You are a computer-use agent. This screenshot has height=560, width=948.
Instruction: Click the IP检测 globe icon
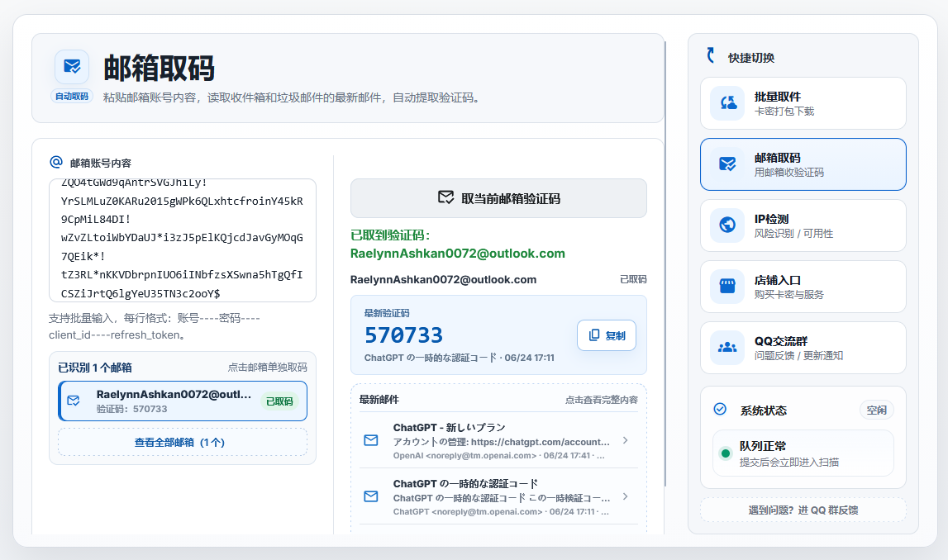pyautogui.click(x=727, y=225)
